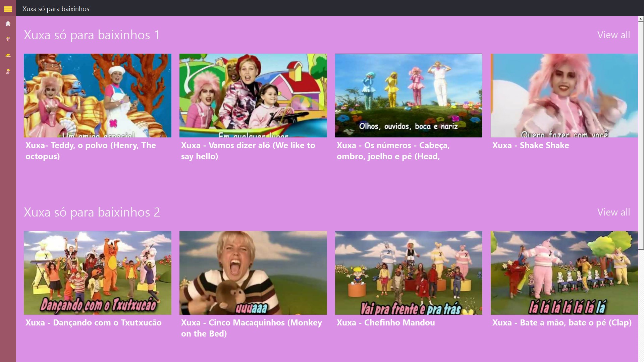This screenshot has width=644, height=362.
Task: Open Chefinho Mandou video thumbnail
Action: coord(409,273)
